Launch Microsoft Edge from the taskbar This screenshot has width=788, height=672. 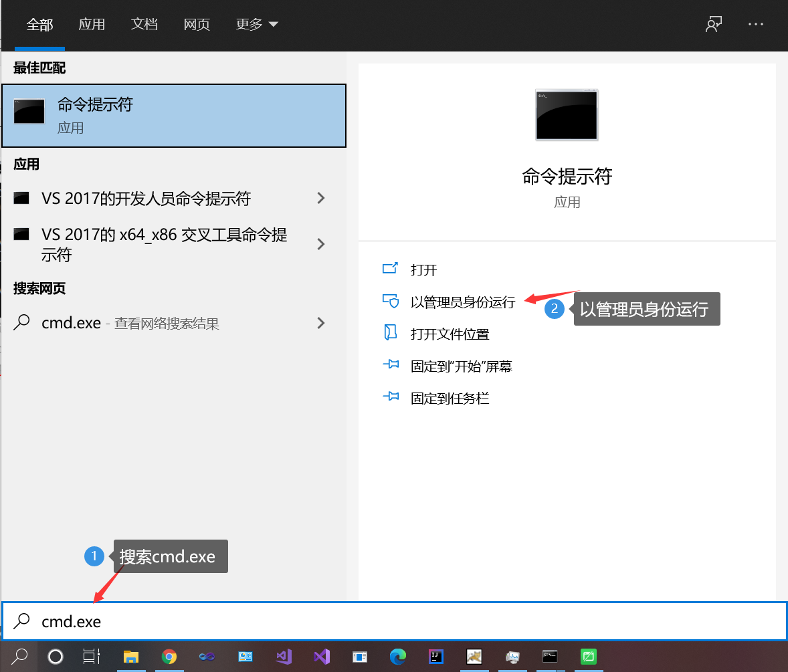(x=398, y=657)
